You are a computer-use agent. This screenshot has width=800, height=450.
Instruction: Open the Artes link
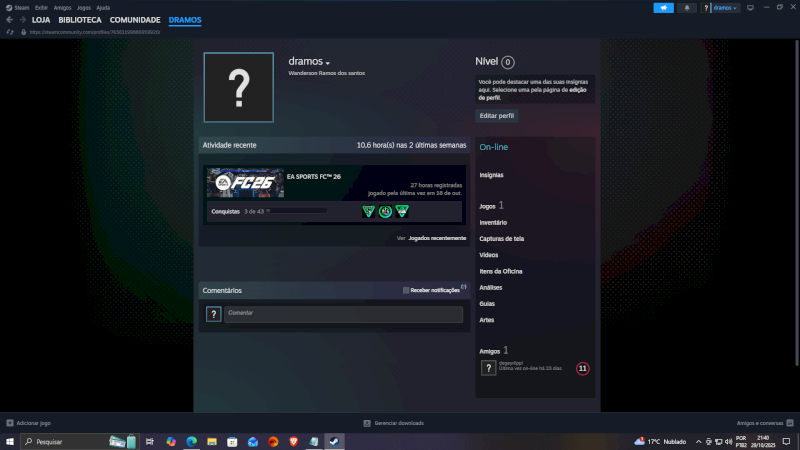(487, 320)
